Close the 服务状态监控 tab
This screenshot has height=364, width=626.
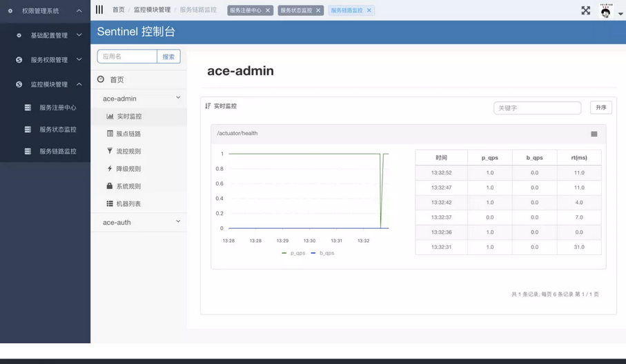318,10
